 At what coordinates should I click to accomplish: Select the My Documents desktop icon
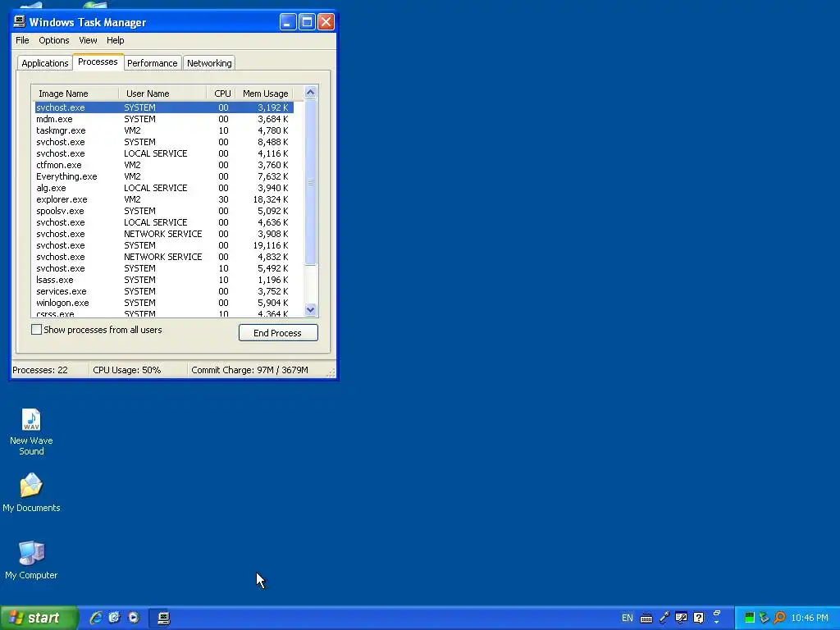tap(31, 492)
